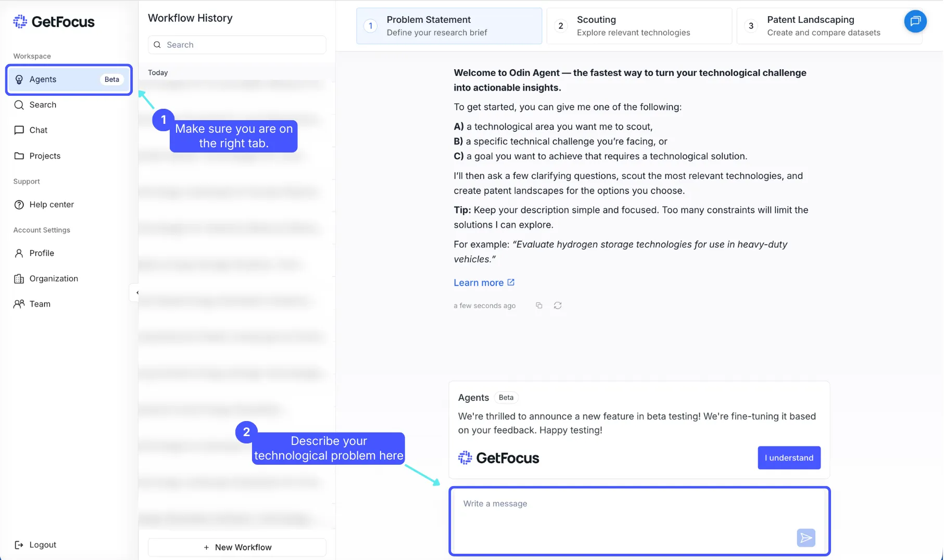Focus the Write a message field
This screenshot has width=944, height=560.
(x=639, y=521)
